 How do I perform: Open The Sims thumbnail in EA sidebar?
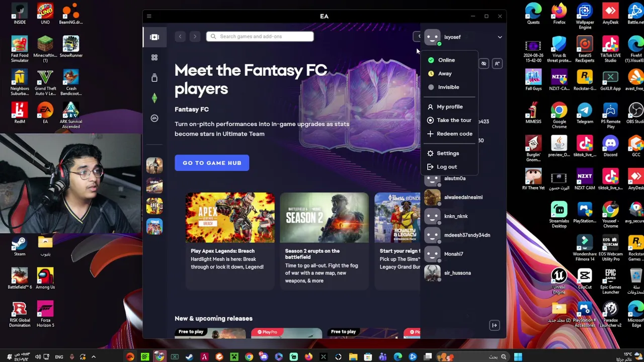(154, 226)
